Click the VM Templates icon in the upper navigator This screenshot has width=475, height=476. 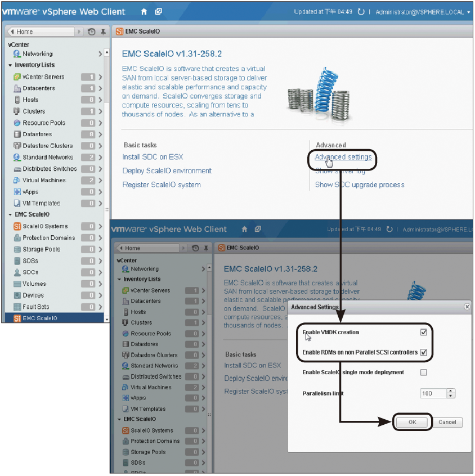17,203
